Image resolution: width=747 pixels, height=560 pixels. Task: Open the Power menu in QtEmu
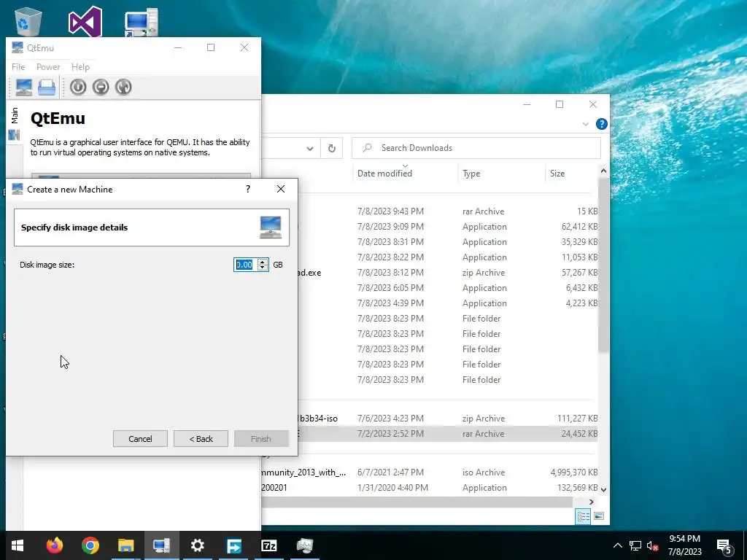pyautogui.click(x=48, y=67)
